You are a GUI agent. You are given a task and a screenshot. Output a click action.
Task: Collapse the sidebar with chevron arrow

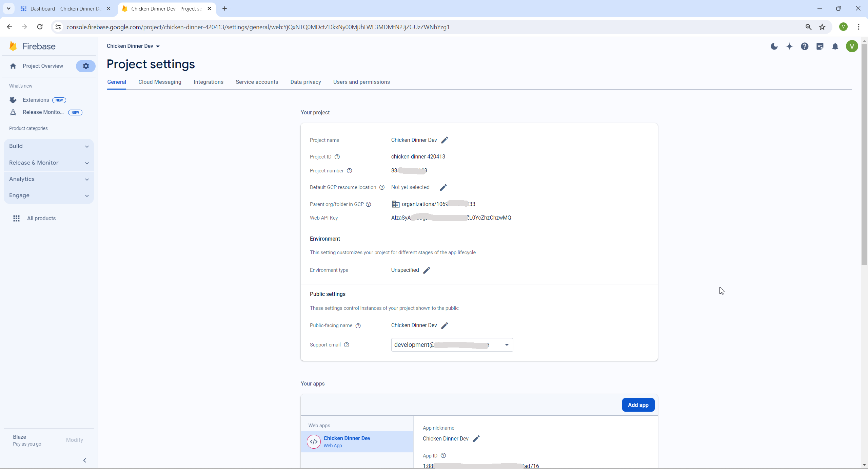(x=85, y=460)
